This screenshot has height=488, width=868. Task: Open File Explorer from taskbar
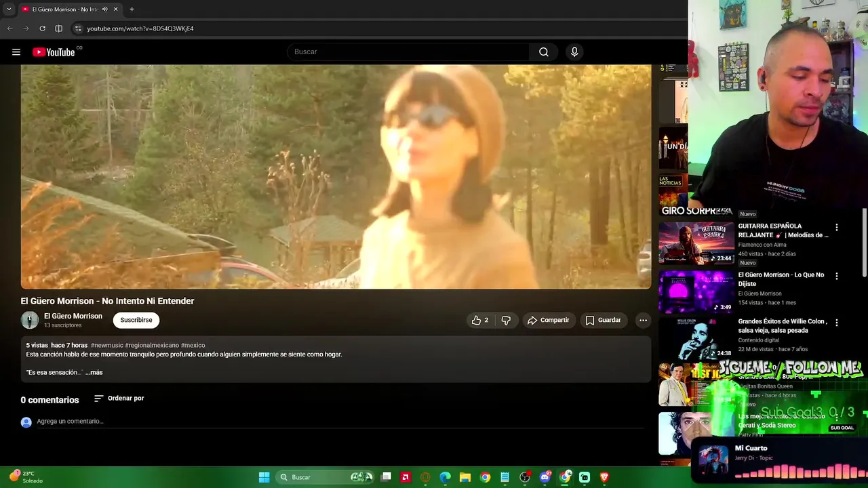pyautogui.click(x=465, y=477)
